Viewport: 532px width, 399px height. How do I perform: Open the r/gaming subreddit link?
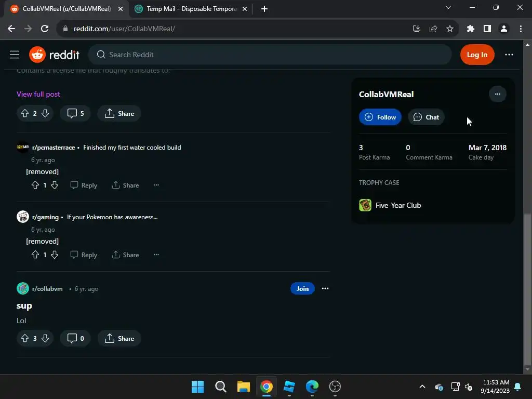coord(46,217)
